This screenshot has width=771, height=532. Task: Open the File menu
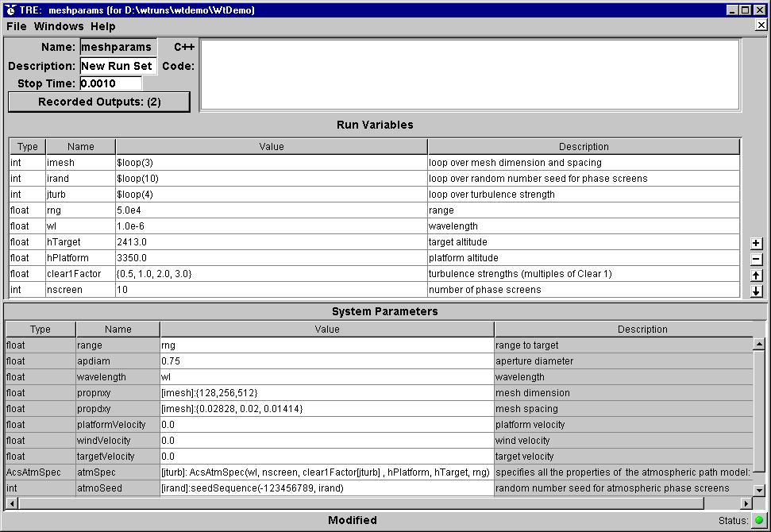[17, 26]
